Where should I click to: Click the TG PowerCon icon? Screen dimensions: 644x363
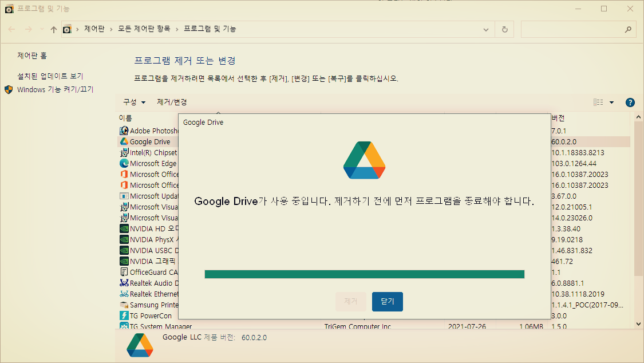coord(124,315)
